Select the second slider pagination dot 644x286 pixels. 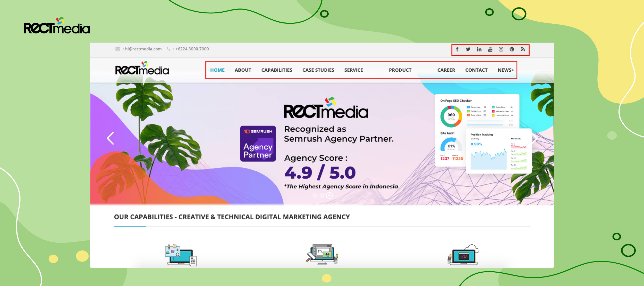(322, 196)
